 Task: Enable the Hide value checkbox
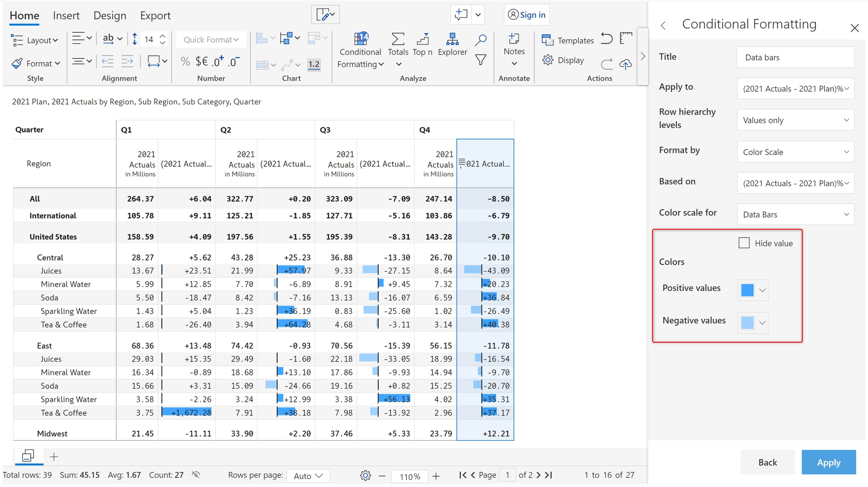tap(744, 243)
